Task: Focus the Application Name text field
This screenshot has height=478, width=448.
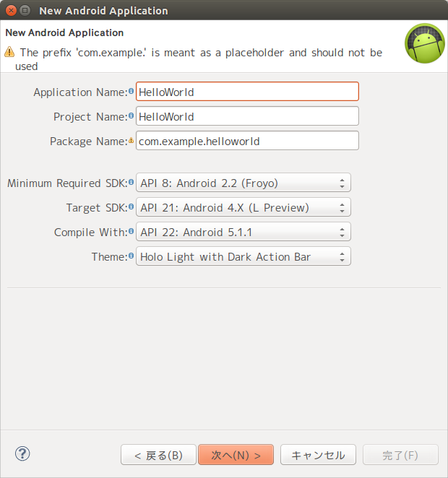Action: [247, 92]
